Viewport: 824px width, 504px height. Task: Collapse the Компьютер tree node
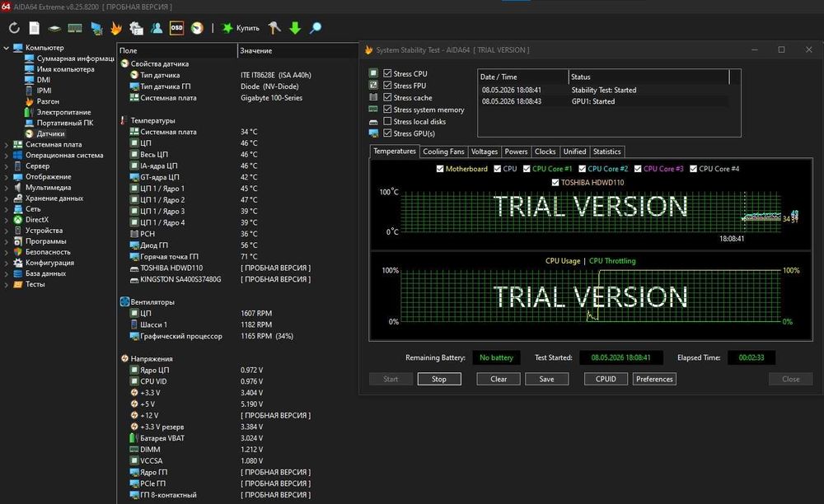(x=7, y=48)
